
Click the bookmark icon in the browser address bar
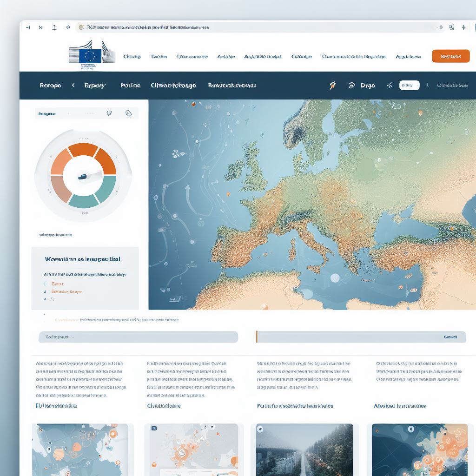[x=451, y=27]
